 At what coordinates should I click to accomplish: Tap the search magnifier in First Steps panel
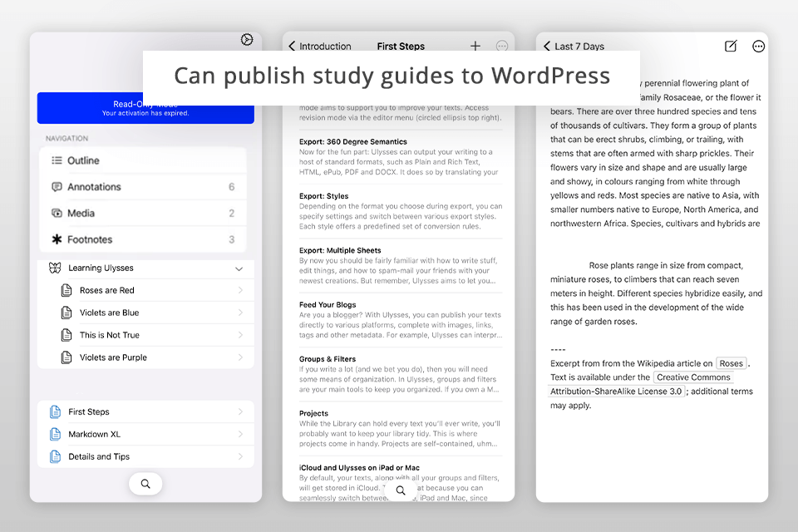click(x=401, y=490)
